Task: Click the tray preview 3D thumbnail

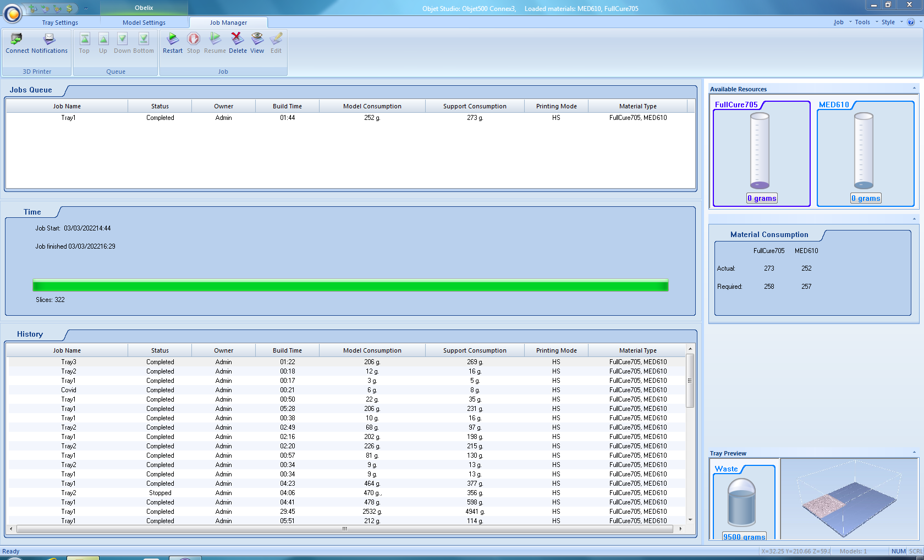Action: click(x=849, y=499)
